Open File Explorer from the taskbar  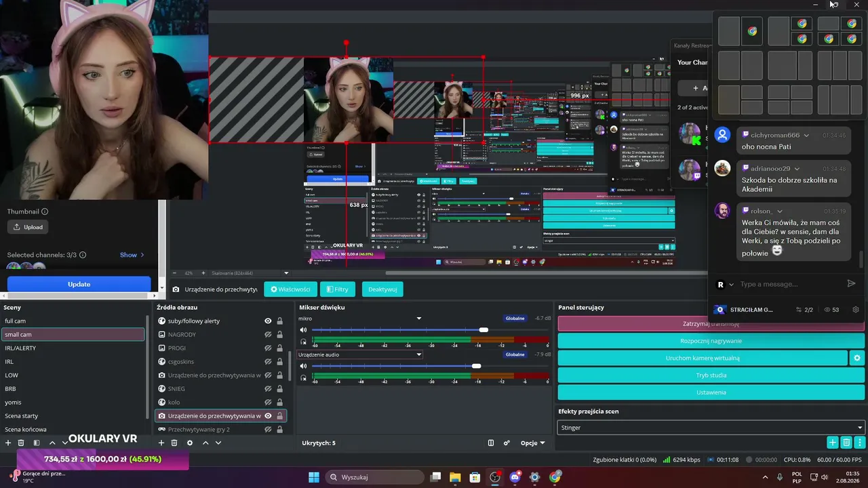coord(455,477)
